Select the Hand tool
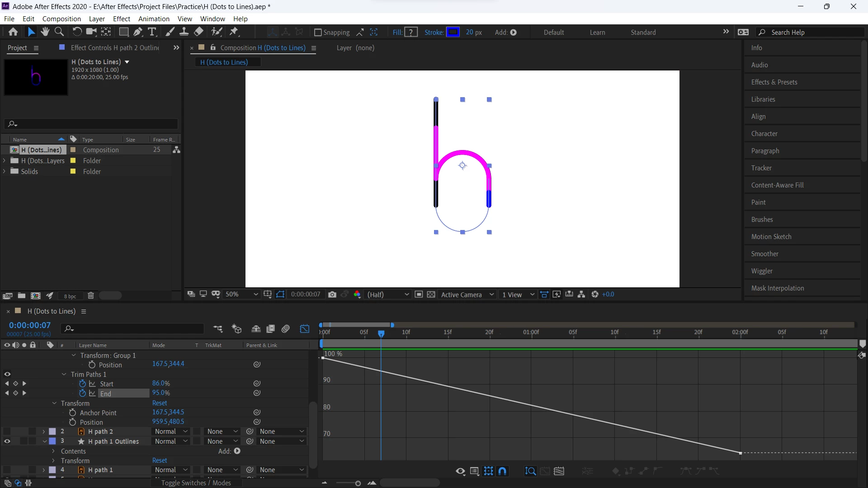Screen dimensions: 868x488 point(45,32)
